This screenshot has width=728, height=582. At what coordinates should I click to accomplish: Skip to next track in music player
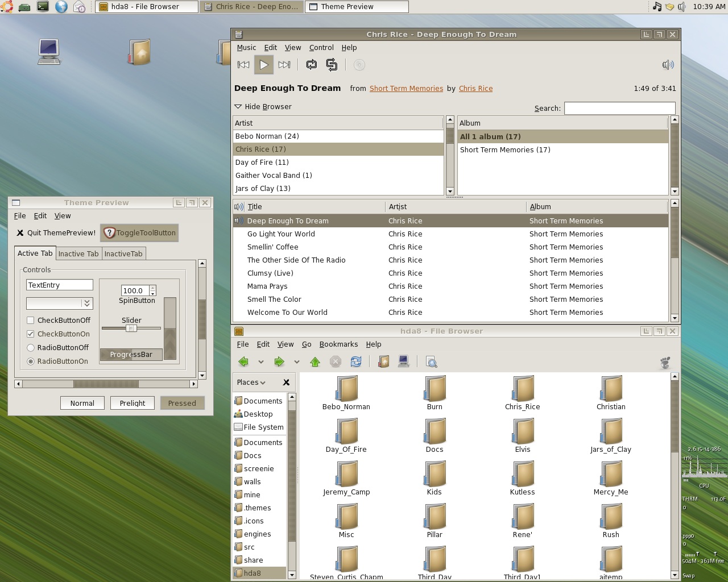point(284,65)
